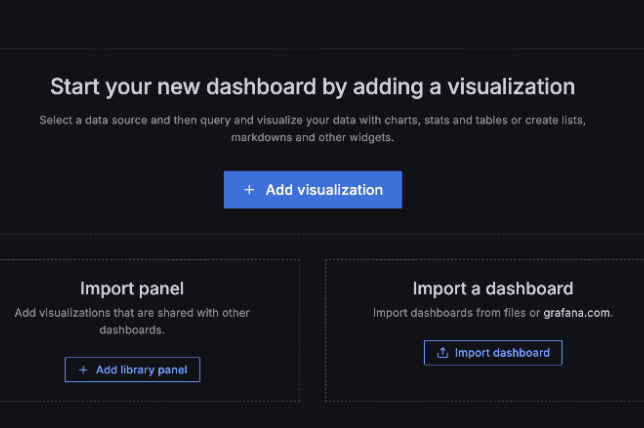Click the word 'dashboards.' under Import panel
The height and width of the screenshot is (428, 644).
[132, 329]
